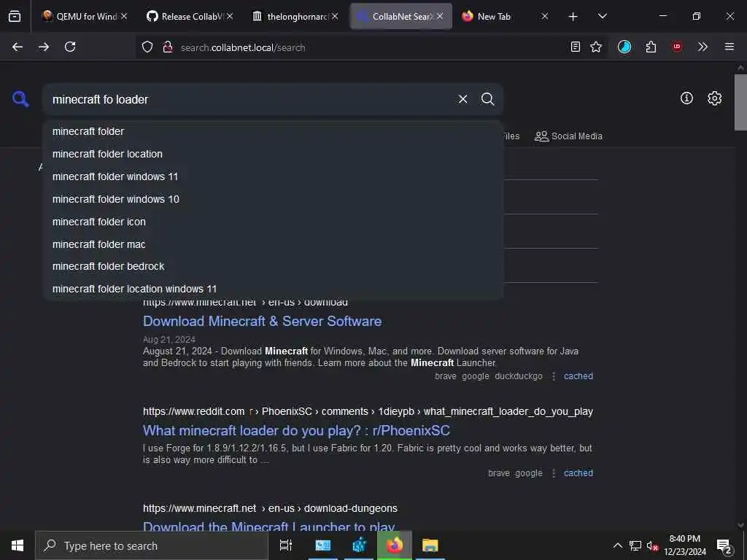Close the New Tab browser tab
The width and height of the screenshot is (747, 560).
(x=544, y=16)
